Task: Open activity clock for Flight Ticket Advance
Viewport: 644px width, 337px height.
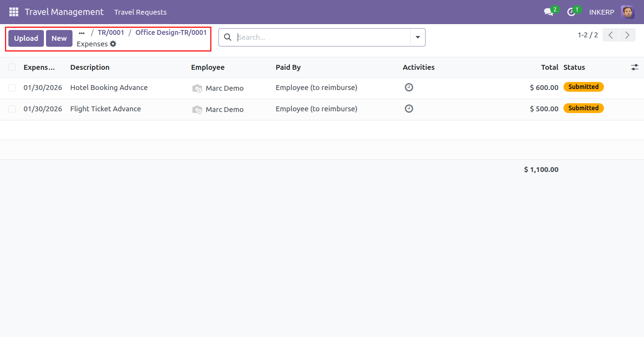Action: (x=409, y=108)
